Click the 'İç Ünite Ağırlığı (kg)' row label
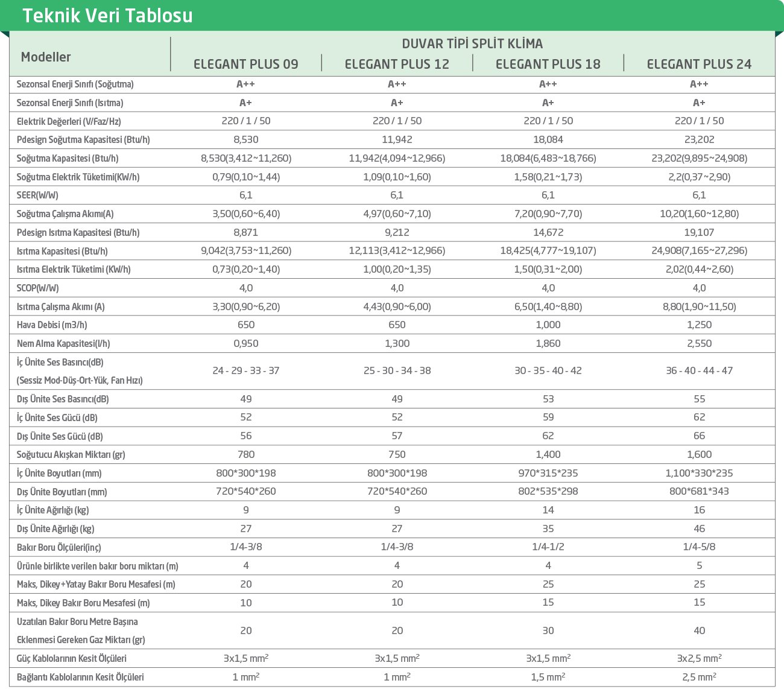 pyautogui.click(x=53, y=510)
